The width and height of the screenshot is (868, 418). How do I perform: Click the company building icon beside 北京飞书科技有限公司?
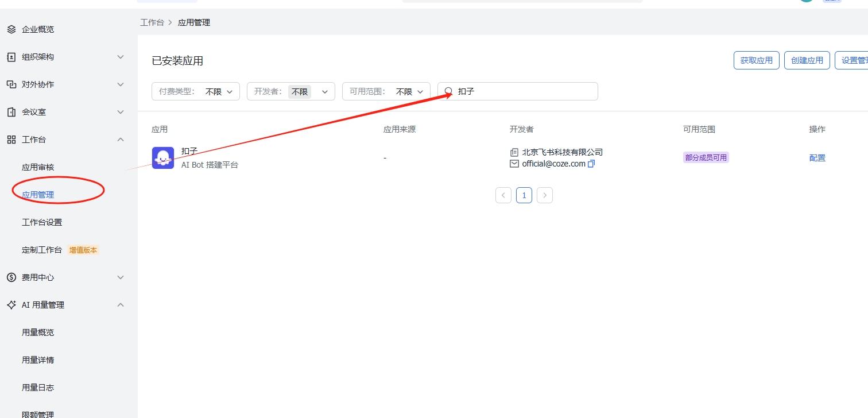point(514,152)
